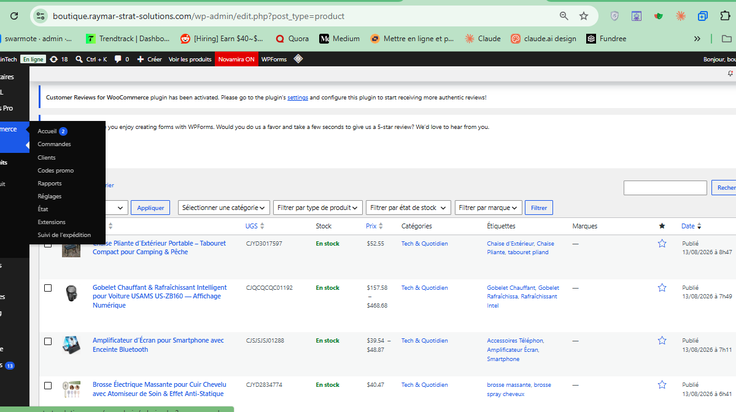Show more bookmarks with the double chevron
736x412 pixels.
pos(697,38)
